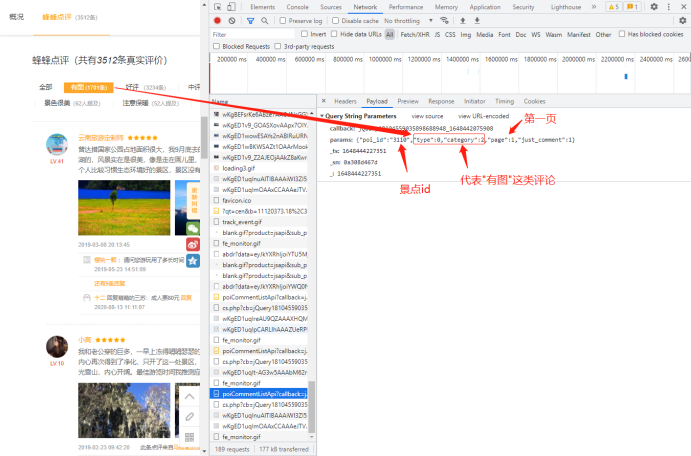Clear the network log icon

[x=232, y=20]
